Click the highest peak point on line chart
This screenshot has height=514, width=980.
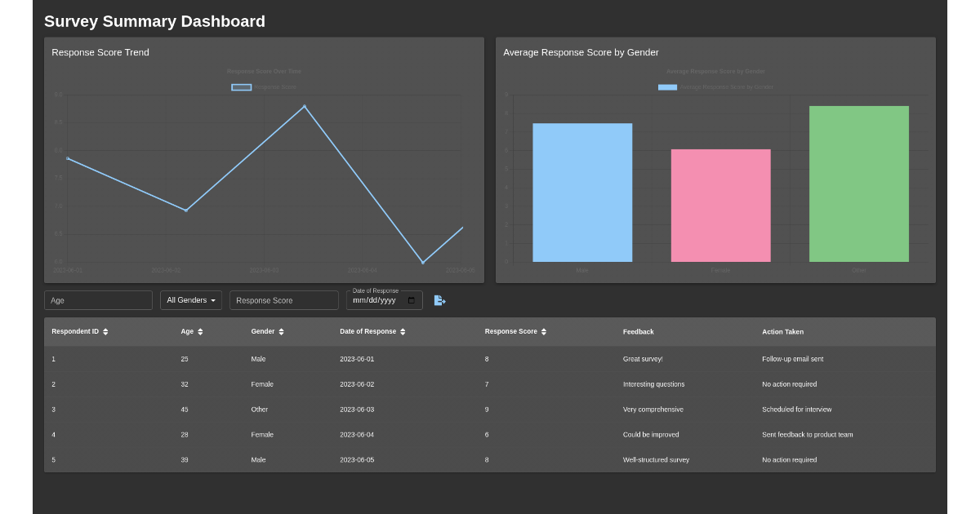click(305, 106)
